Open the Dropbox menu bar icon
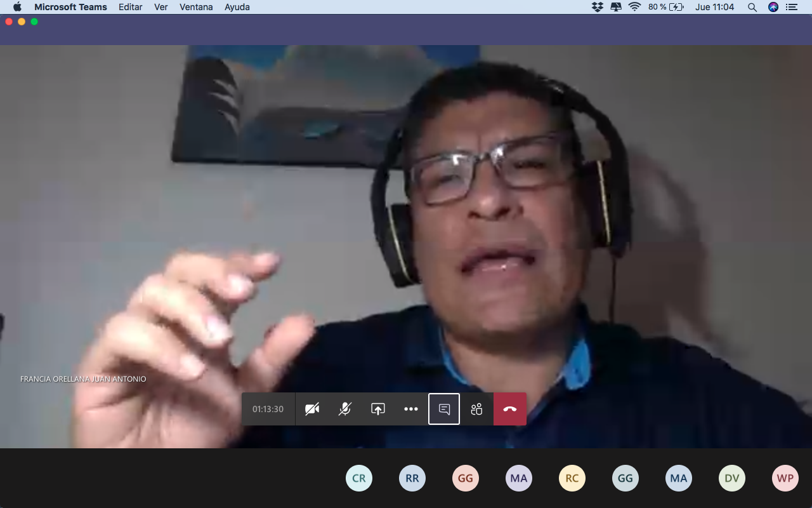Viewport: 812px width, 508px height. coord(597,7)
